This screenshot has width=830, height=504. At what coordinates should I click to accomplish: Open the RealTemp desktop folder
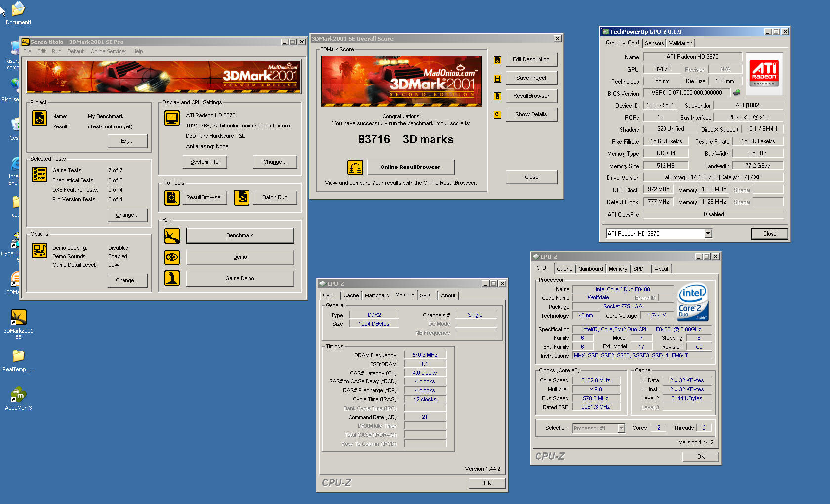(18, 361)
